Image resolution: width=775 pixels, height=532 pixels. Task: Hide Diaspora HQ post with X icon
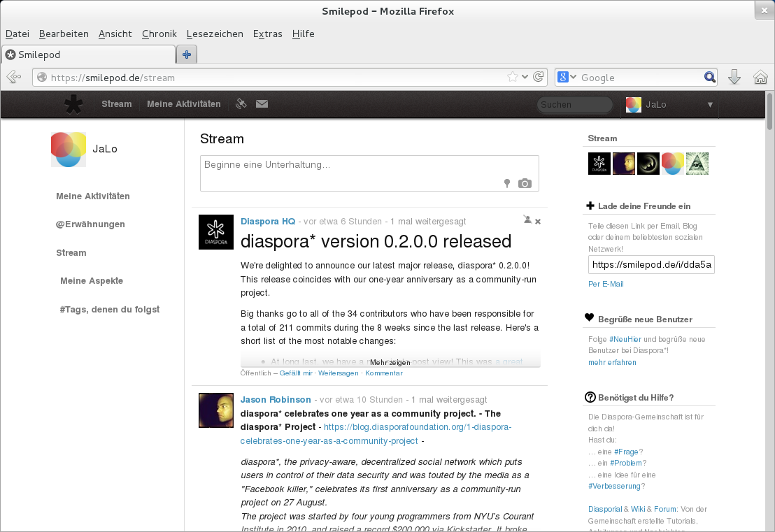pos(538,222)
